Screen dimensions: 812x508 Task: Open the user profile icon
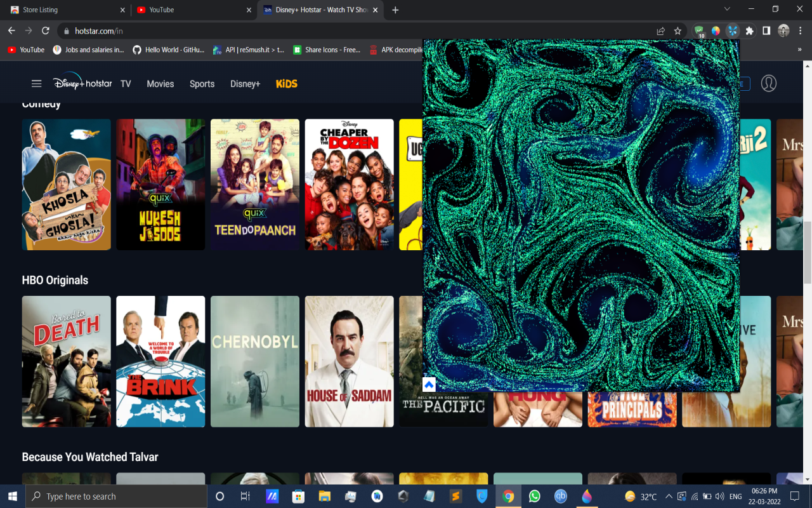coord(768,83)
